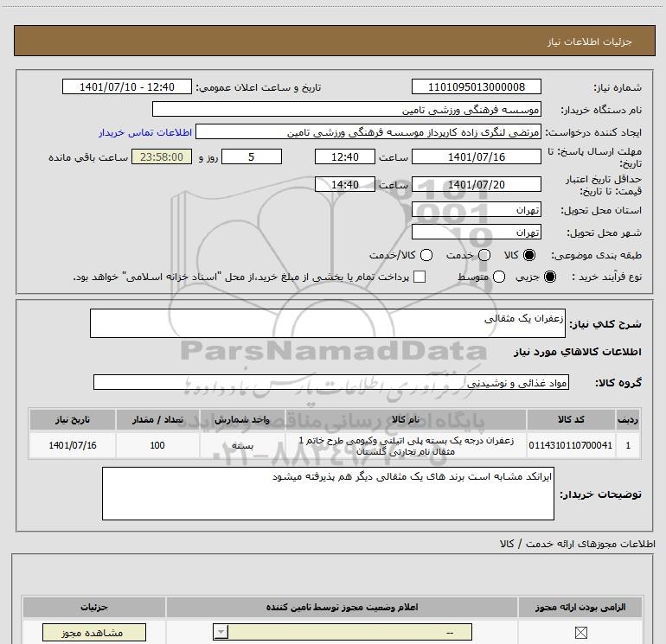
Task: Click the الزامی بودن ارائه مجوز column header
Action: 580,607
